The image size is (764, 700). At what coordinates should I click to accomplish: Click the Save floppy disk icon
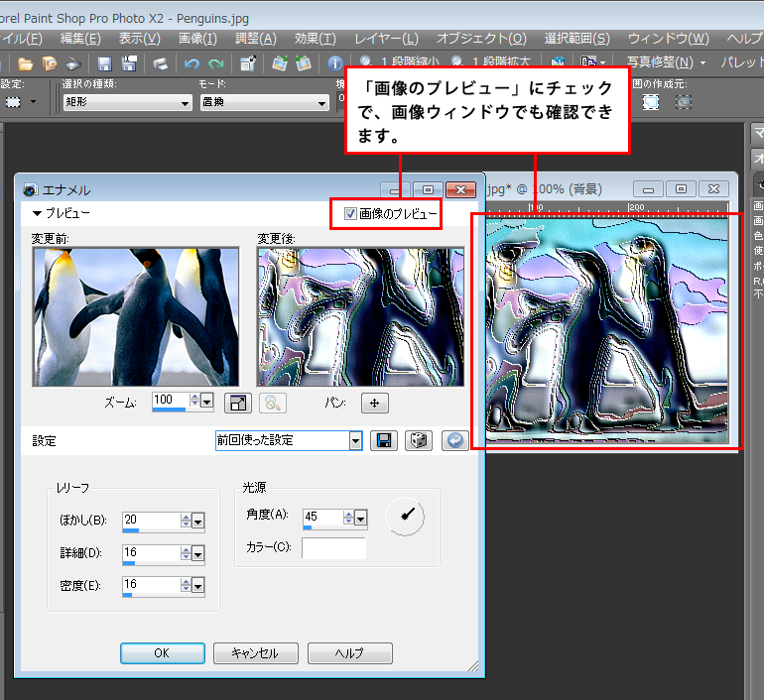click(105, 63)
